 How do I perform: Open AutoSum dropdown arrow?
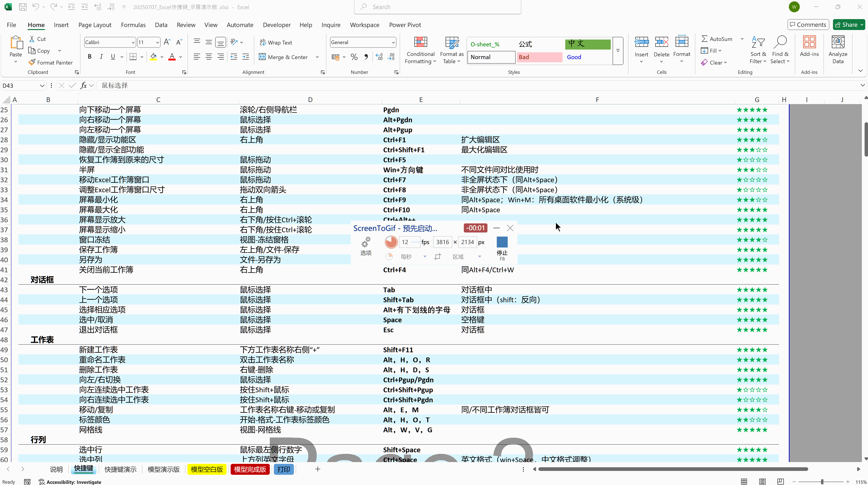(x=742, y=39)
